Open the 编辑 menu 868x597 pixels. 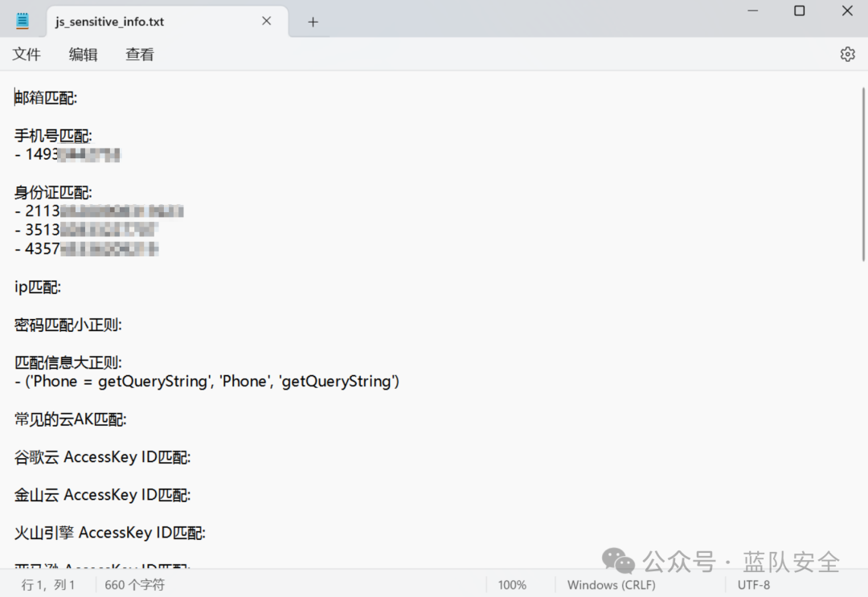[83, 54]
